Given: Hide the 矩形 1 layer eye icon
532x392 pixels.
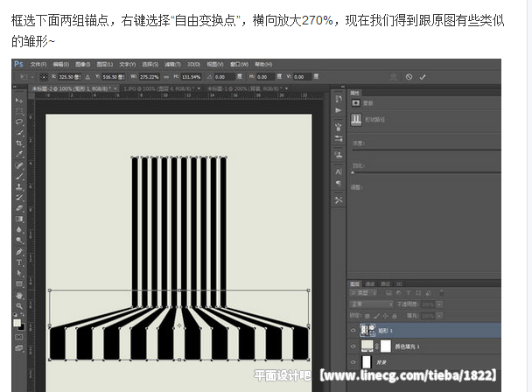Looking at the screenshot, I should tap(353, 330).
